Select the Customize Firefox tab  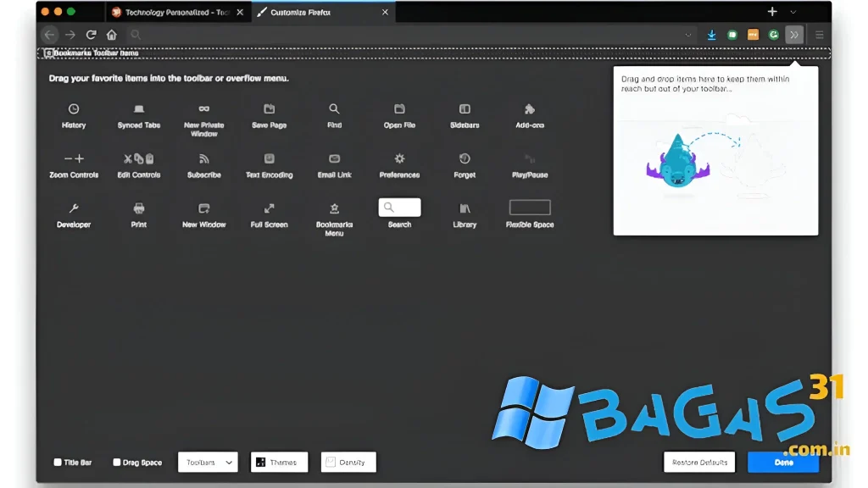pos(318,13)
